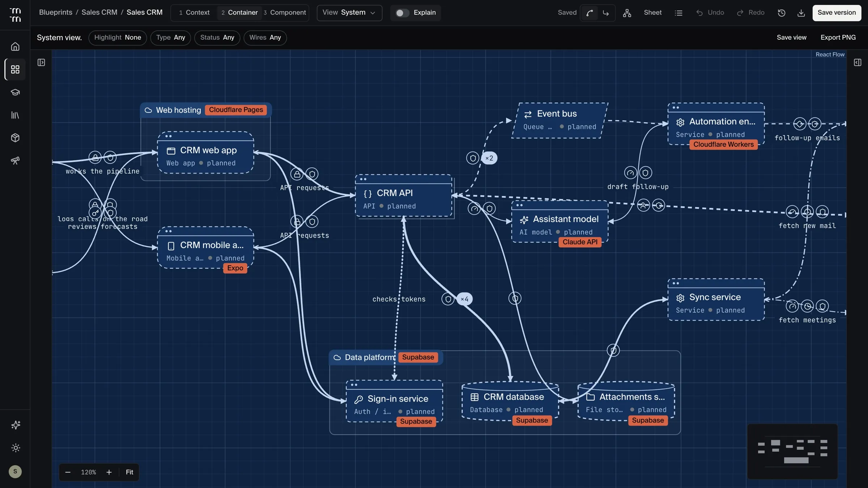
Task: Open the Home icon in sidebar
Action: 15,47
